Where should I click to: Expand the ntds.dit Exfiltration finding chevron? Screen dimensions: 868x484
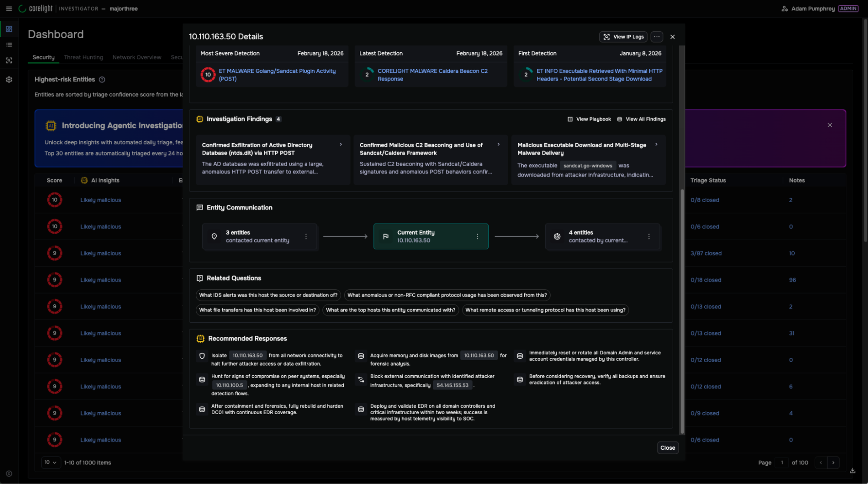coord(341,144)
